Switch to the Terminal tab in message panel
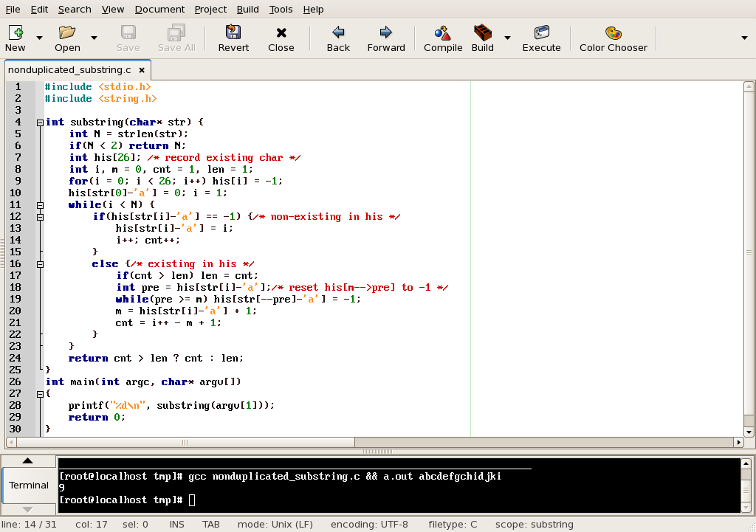756x532 pixels. 29,486
